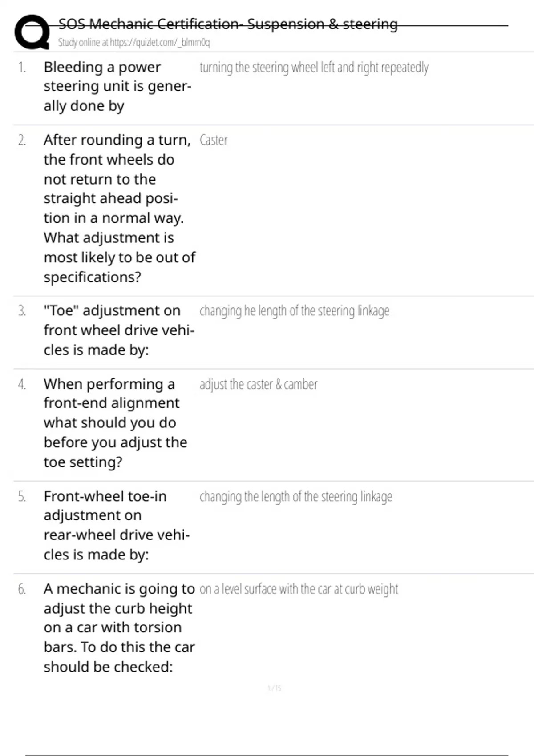Click the item number 1 label
Screen dimensions: 534x756
22,68
